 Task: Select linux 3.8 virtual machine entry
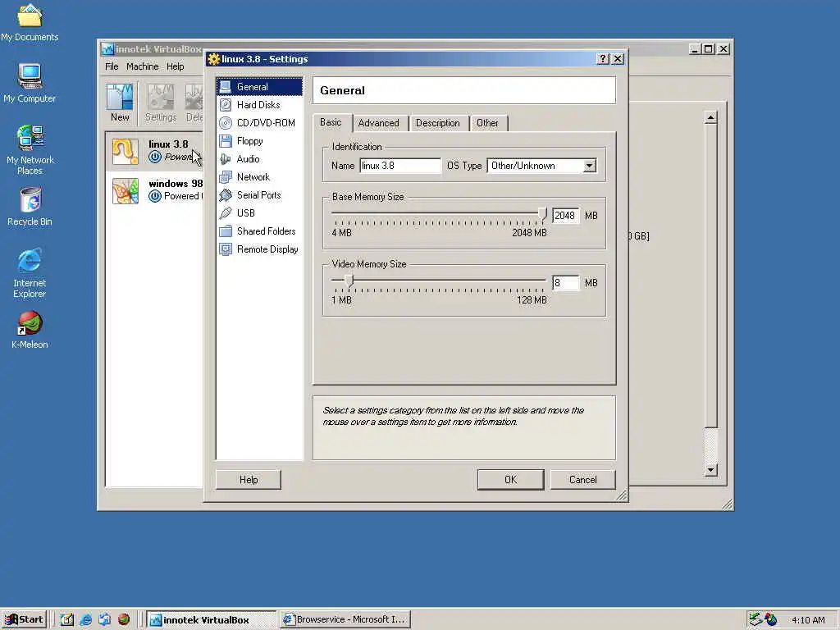click(155, 151)
